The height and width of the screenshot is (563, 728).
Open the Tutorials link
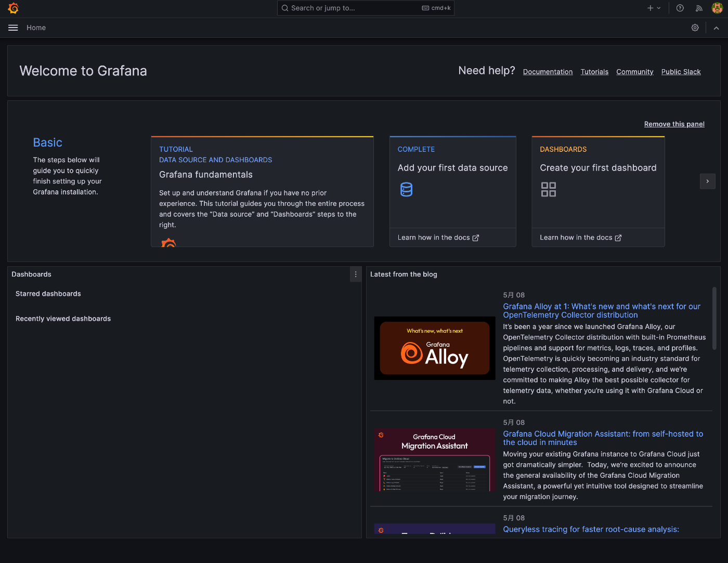click(x=594, y=72)
